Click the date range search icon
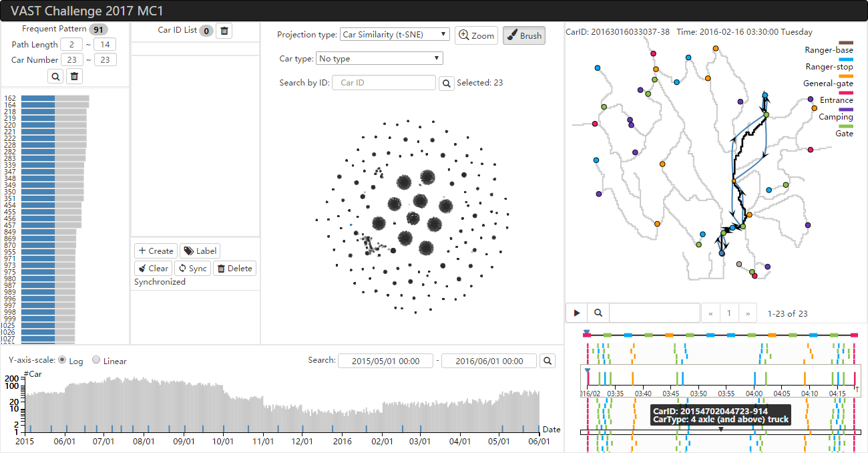The width and height of the screenshot is (868, 453). (x=548, y=361)
